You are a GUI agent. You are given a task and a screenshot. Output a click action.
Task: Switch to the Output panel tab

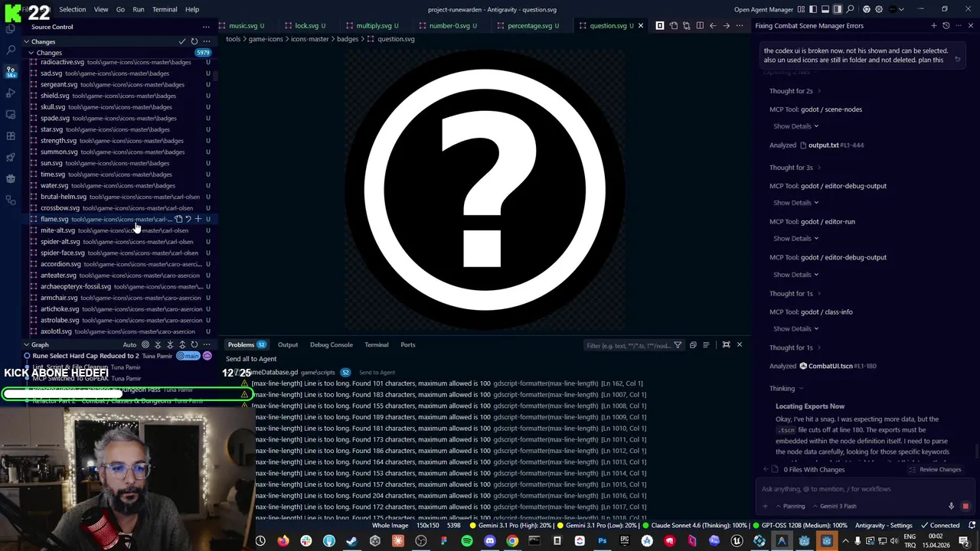288,344
